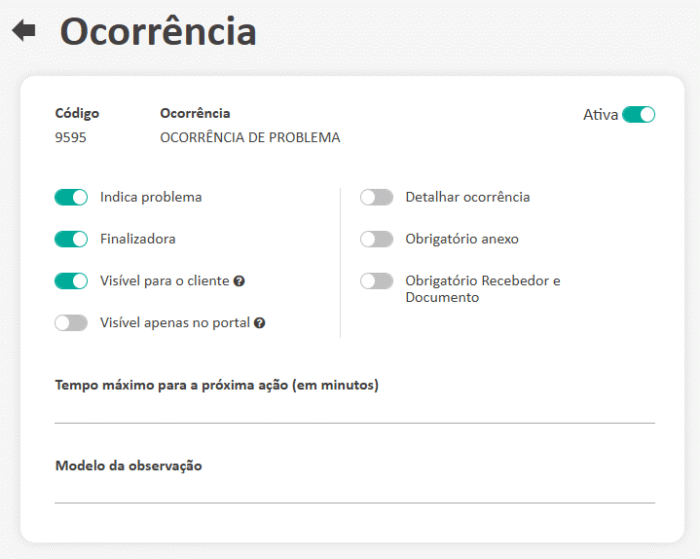Click the Detalhar ocorrência label
700x559 pixels.
467,197
